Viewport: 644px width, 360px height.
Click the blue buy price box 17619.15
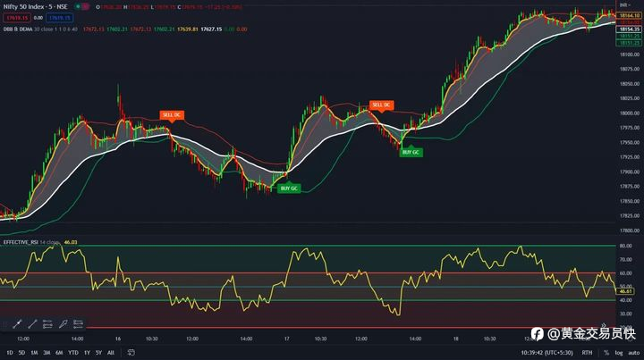(x=60, y=18)
